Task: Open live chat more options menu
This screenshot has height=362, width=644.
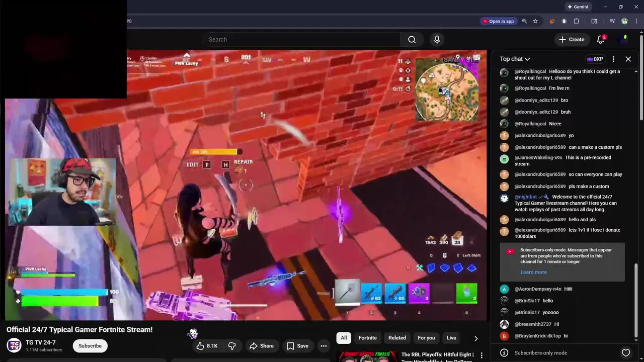Action: [x=613, y=59]
